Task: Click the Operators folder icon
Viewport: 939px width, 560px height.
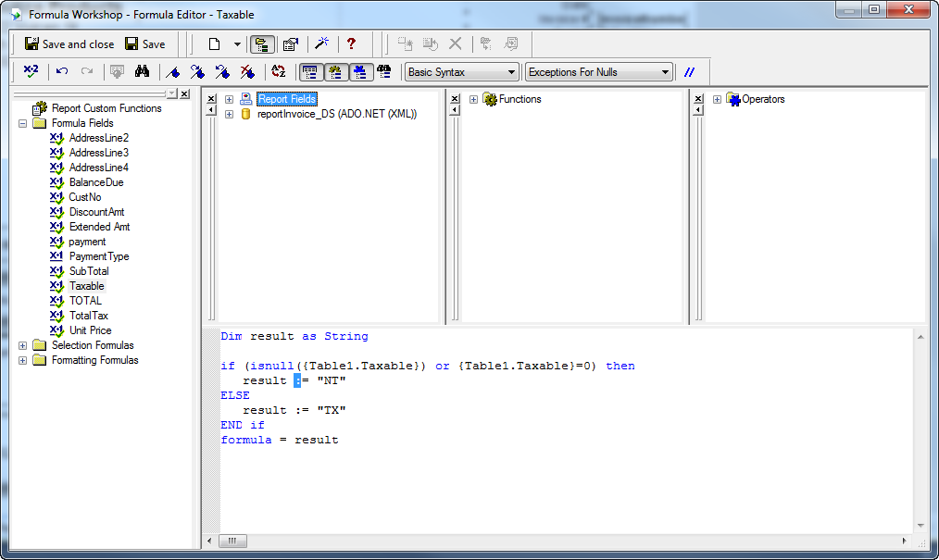Action: [733, 99]
